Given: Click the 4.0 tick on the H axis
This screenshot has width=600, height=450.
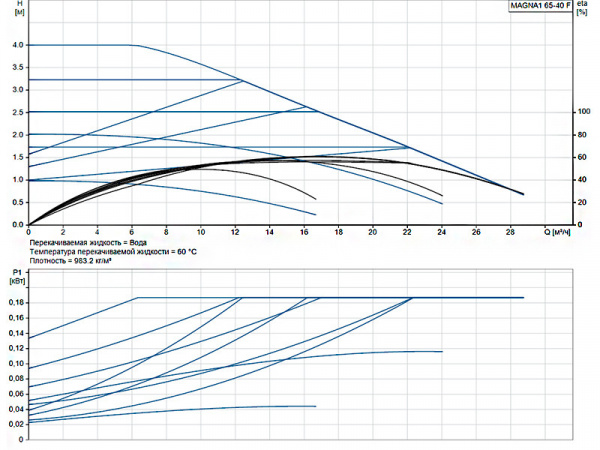Looking at the screenshot, I should [16, 45].
